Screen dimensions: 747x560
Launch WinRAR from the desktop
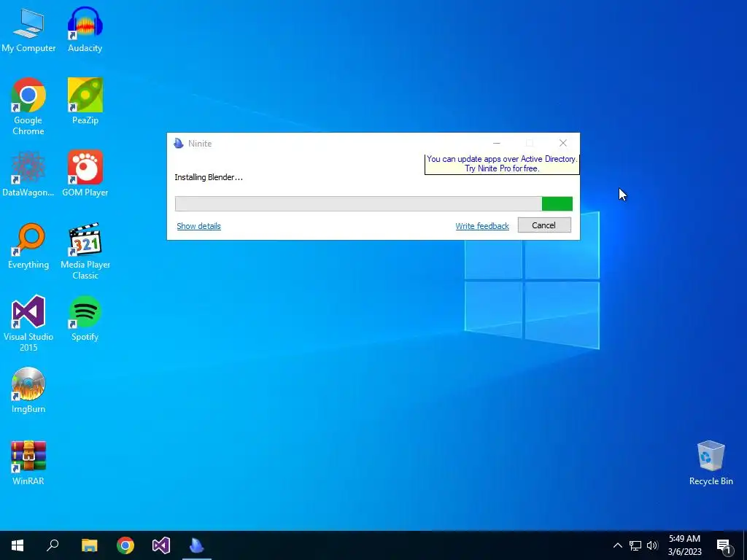[x=28, y=463]
